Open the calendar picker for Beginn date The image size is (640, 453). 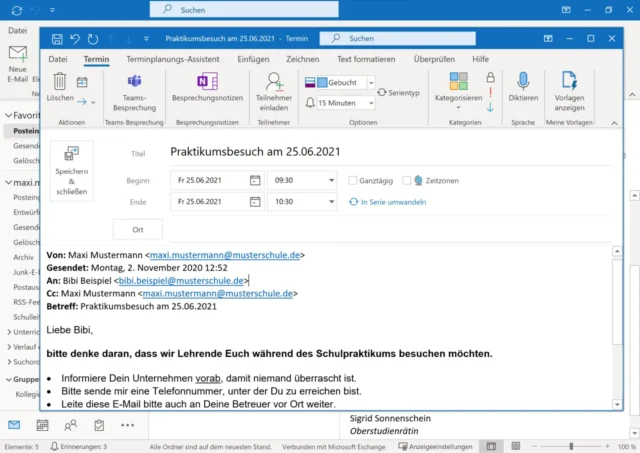[255, 180]
